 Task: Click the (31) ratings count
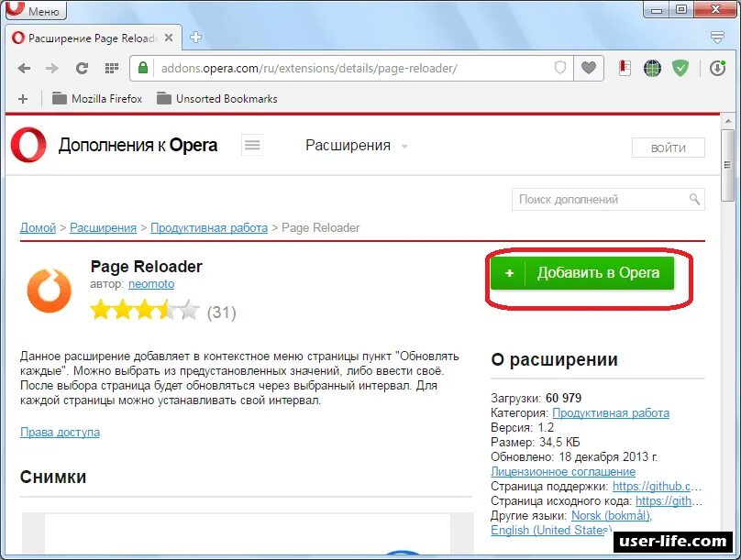tap(222, 313)
